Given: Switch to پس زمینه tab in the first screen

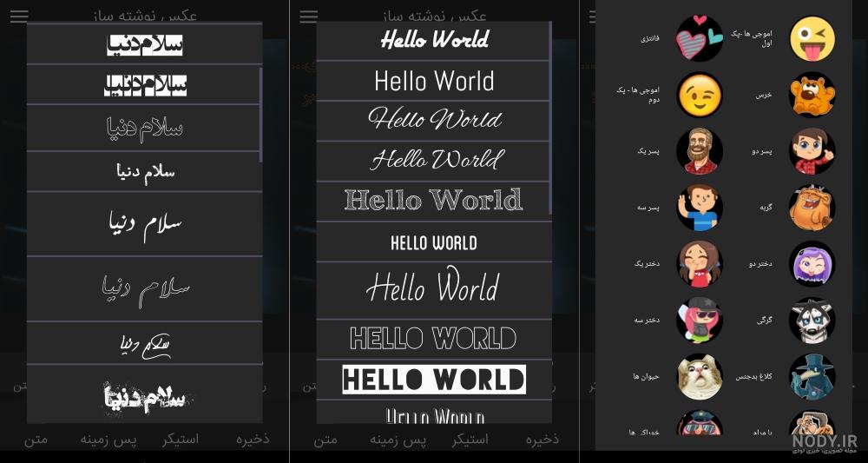Looking at the screenshot, I should click(x=108, y=440).
